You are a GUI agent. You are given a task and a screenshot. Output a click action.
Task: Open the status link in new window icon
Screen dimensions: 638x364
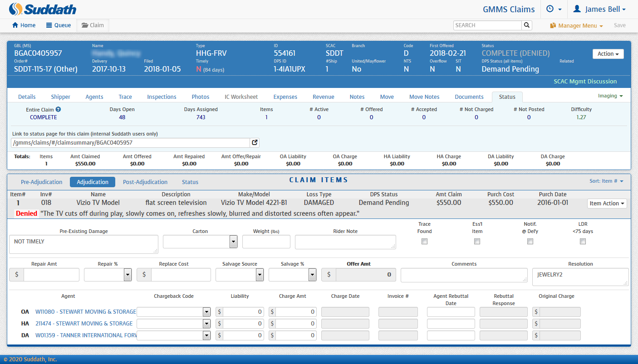pos(255,142)
